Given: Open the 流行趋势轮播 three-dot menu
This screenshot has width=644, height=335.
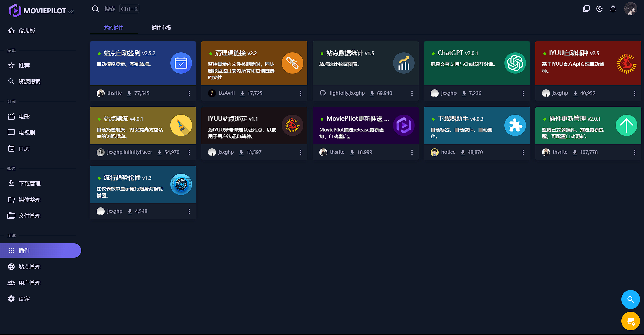Looking at the screenshot, I should coord(189,211).
